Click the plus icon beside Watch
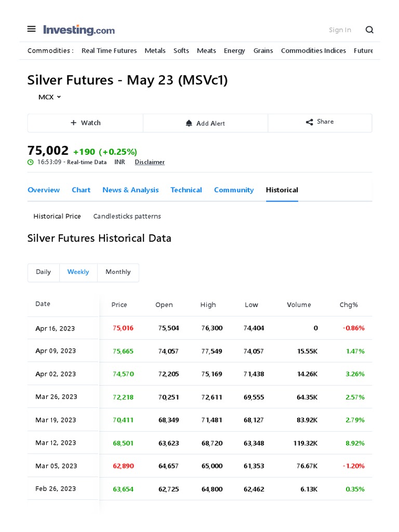This screenshot has height=532, width=399. coord(73,123)
